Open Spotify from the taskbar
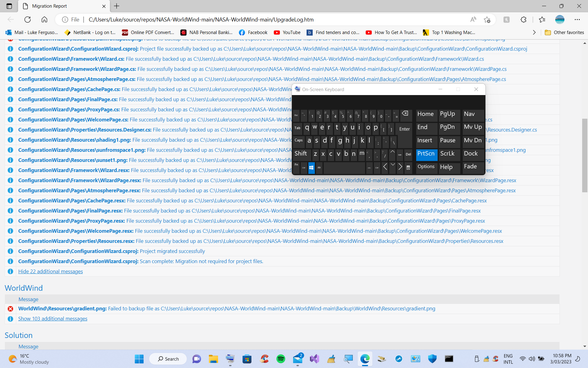Image resolution: width=588 pixels, height=368 pixels. click(x=281, y=359)
